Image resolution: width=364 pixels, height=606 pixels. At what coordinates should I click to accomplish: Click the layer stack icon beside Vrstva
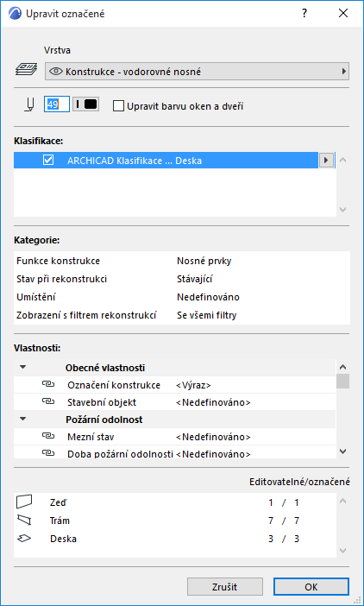[26, 69]
